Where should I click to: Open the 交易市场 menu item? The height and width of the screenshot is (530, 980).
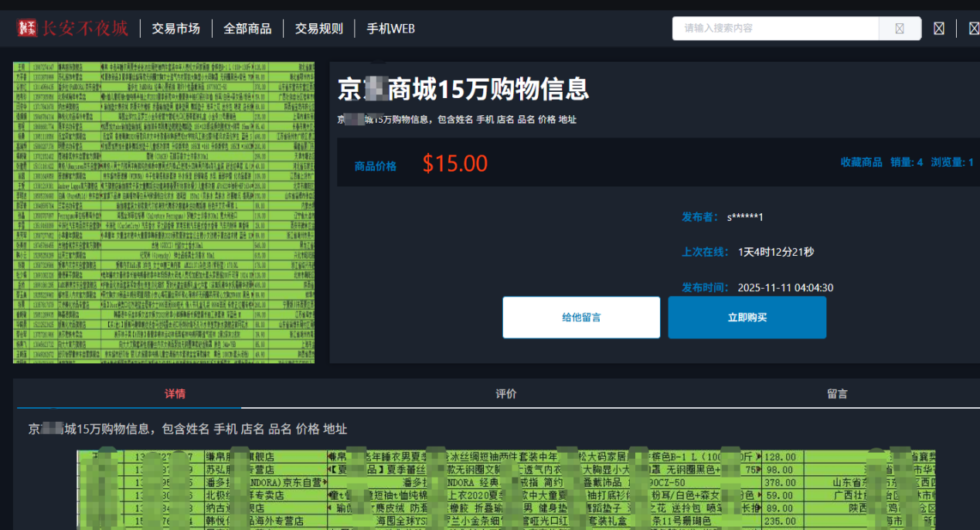[175, 29]
